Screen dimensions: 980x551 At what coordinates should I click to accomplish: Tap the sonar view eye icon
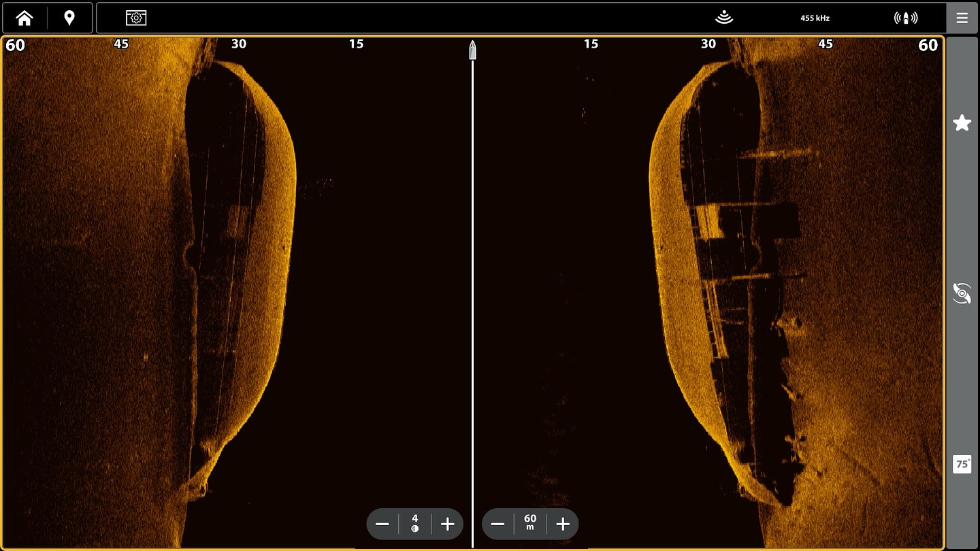pos(962,294)
